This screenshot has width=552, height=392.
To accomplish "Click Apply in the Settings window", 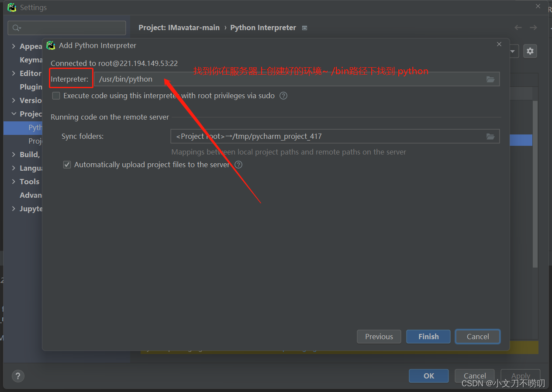I will (x=521, y=376).
